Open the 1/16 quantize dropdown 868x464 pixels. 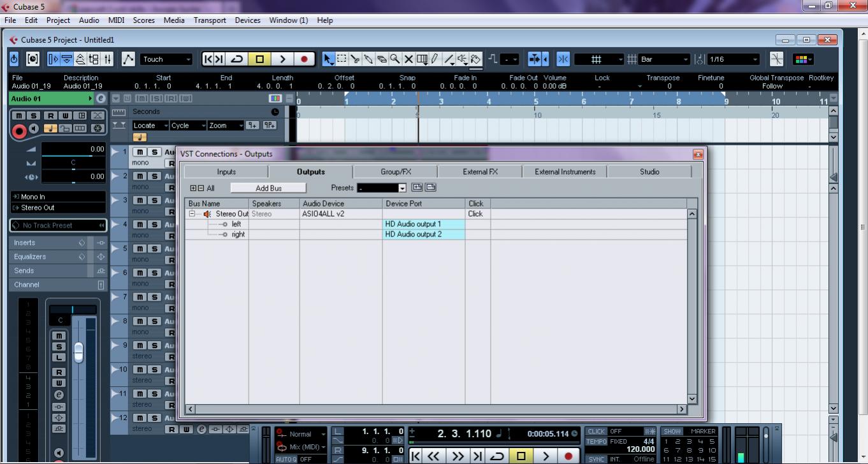click(733, 59)
